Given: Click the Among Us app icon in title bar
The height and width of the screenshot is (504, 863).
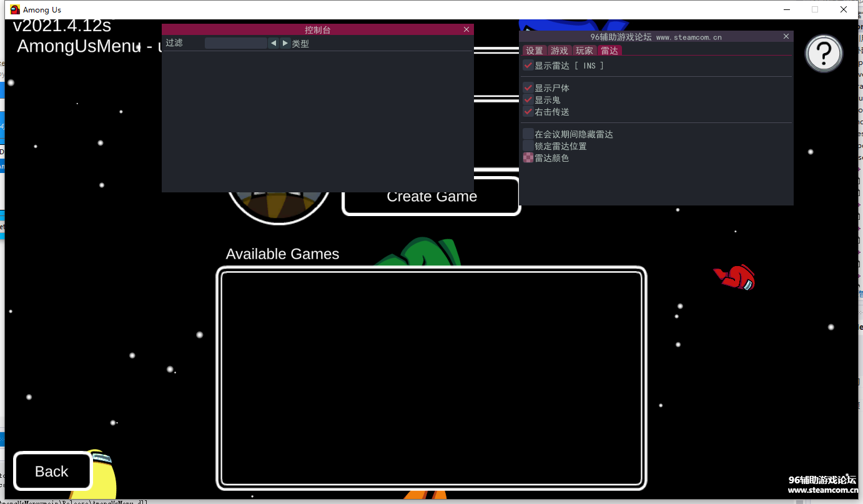Looking at the screenshot, I should tap(15, 9).
